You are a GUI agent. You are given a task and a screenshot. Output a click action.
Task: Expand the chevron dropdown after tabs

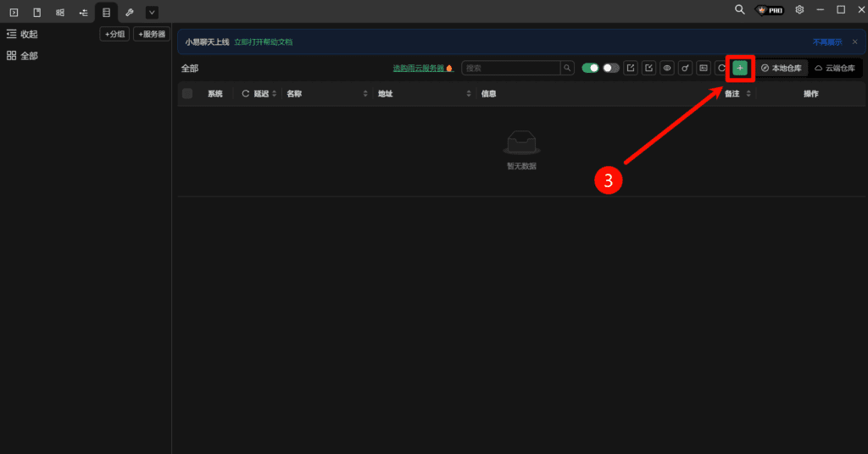(x=152, y=12)
